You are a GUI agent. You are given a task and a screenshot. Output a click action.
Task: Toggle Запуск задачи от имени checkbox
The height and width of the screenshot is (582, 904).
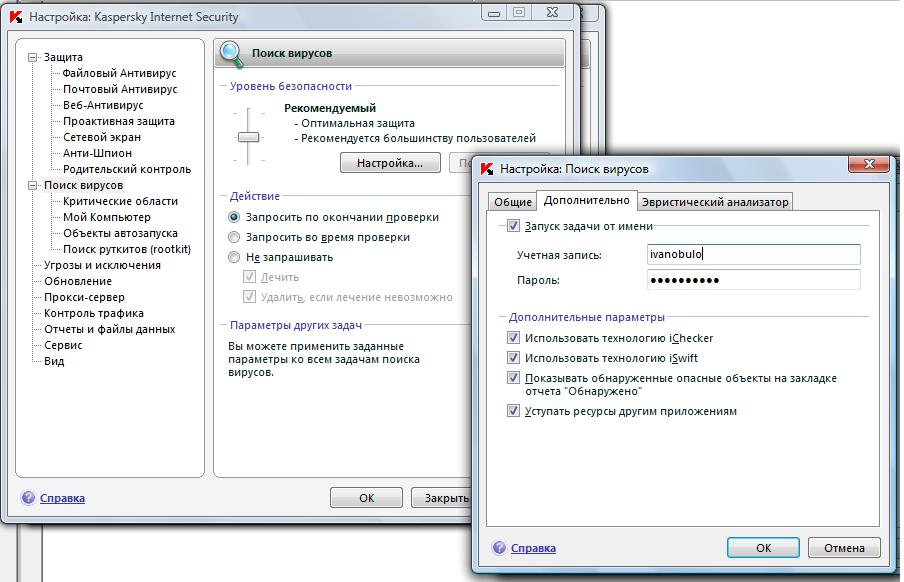[x=513, y=226]
